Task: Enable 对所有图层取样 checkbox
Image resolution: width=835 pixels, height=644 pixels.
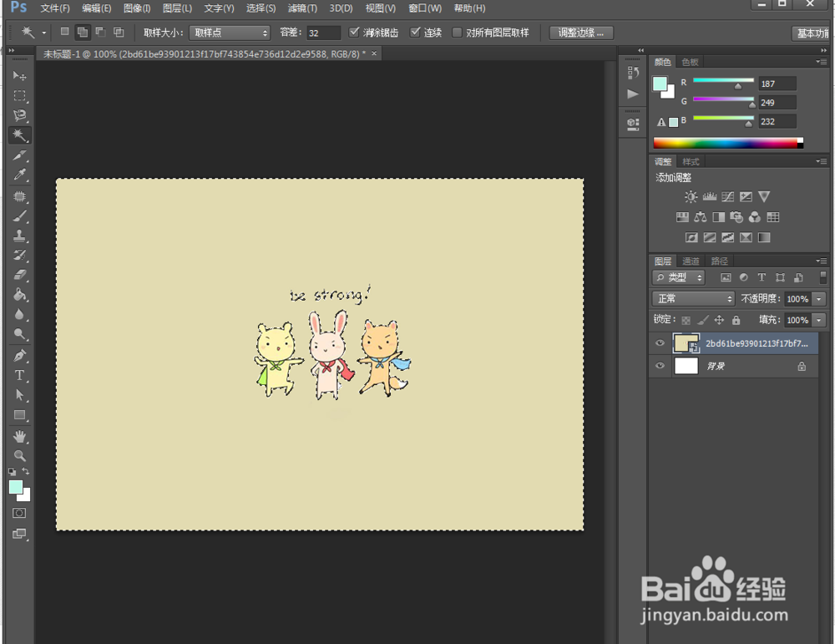Action: click(x=457, y=33)
